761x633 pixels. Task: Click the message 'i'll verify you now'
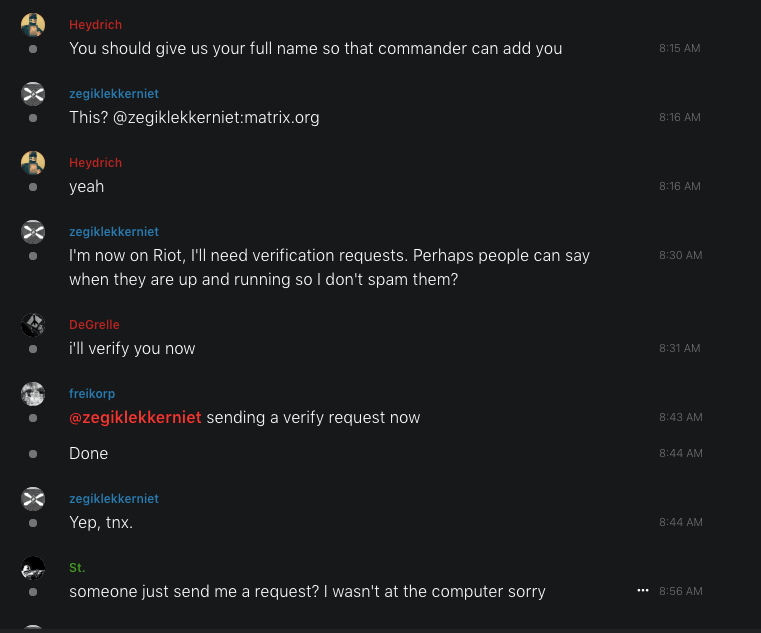[x=132, y=348]
